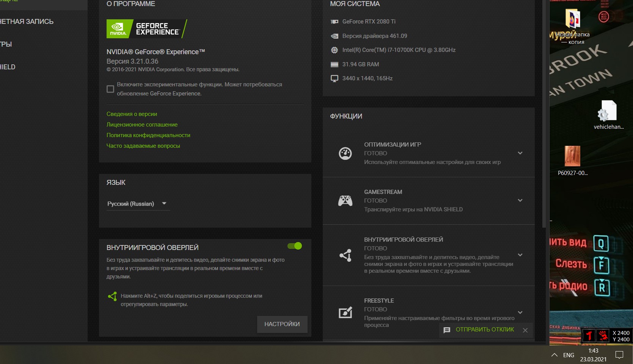Viewport: 633px width, 364px height.
Task: Click the green share icon near Alt+Z hint
Action: [x=112, y=296]
